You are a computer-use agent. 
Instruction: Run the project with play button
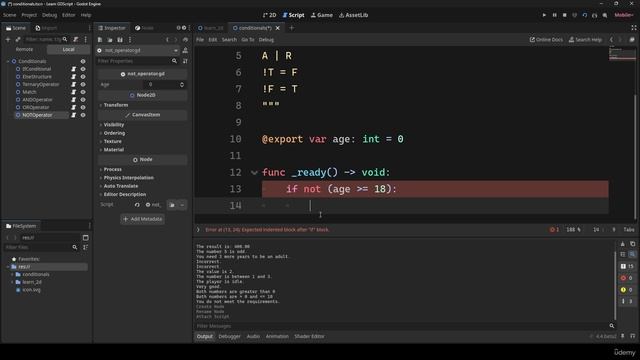tap(544, 15)
